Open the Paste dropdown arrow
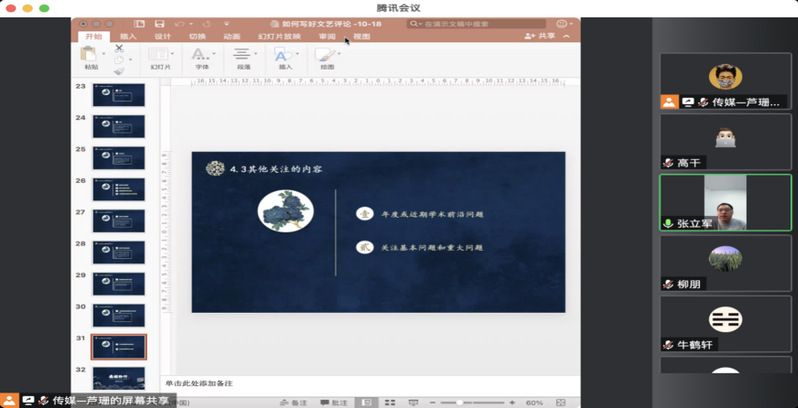 click(x=103, y=54)
